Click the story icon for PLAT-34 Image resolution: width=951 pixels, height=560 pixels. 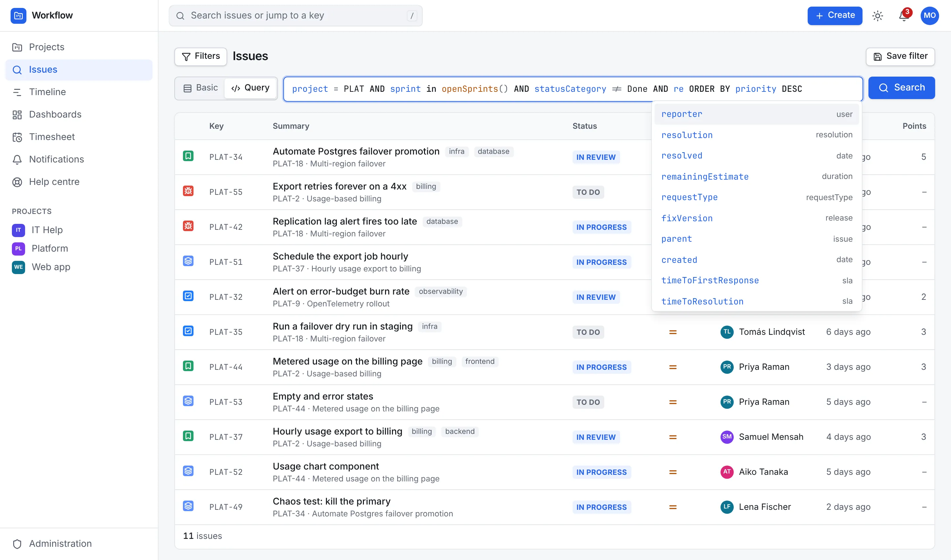point(188,156)
